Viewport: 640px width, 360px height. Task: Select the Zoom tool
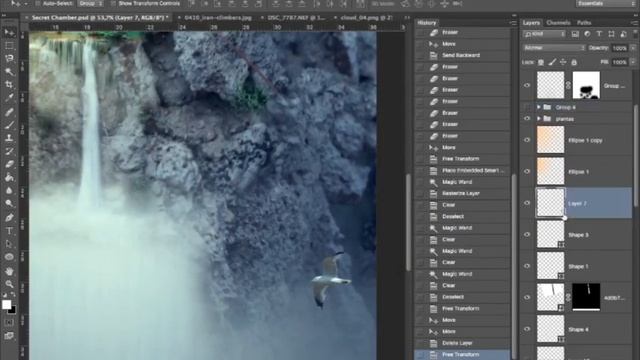[x=9, y=284]
